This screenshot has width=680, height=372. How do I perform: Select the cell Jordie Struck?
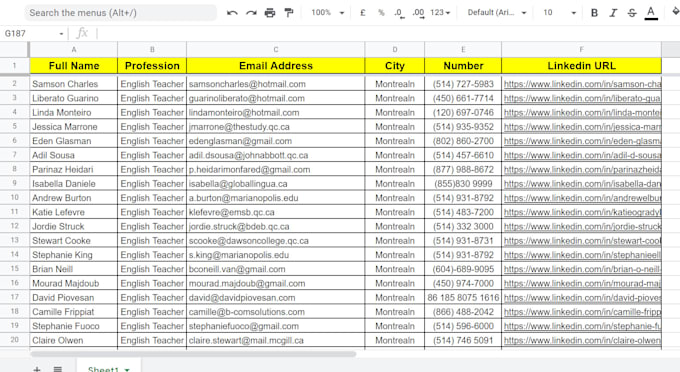tap(74, 226)
